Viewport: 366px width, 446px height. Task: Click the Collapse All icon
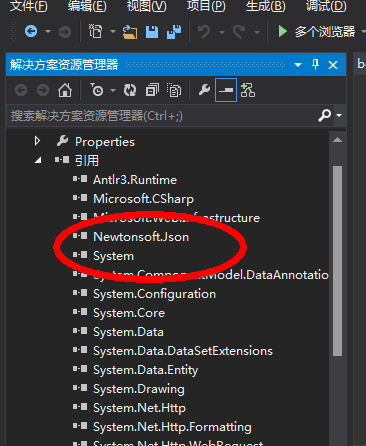point(152,90)
